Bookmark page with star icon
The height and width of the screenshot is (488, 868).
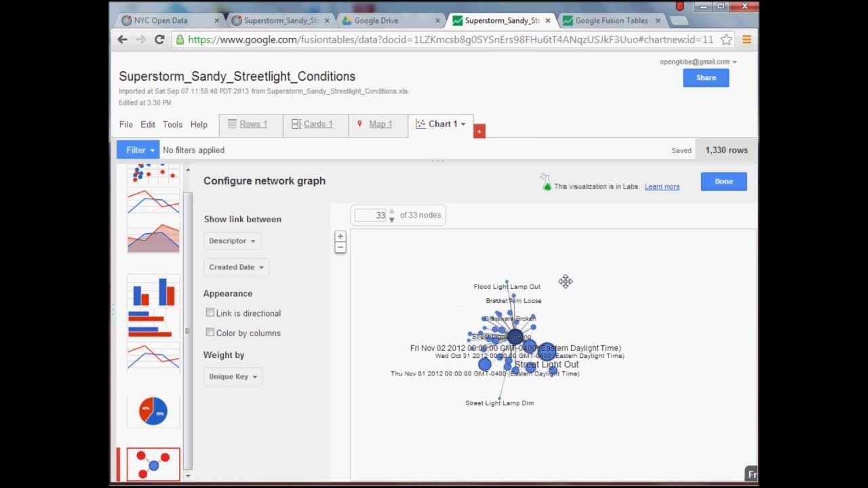(x=726, y=40)
